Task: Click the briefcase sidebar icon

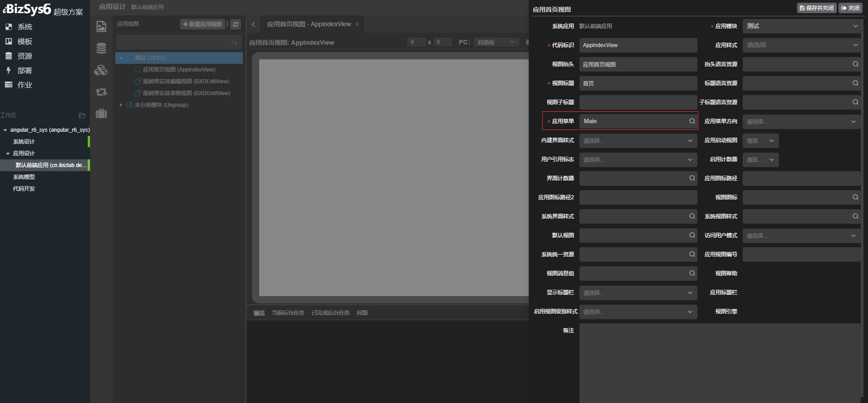Action: 101,113
